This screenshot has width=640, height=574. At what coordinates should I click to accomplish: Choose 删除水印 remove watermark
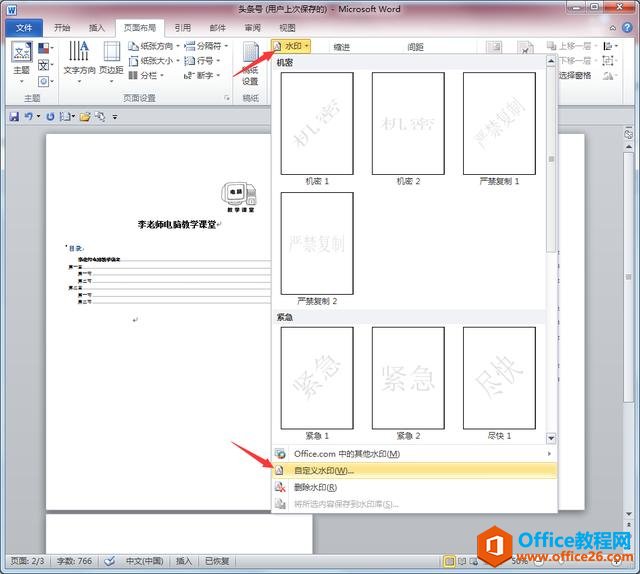pos(414,487)
